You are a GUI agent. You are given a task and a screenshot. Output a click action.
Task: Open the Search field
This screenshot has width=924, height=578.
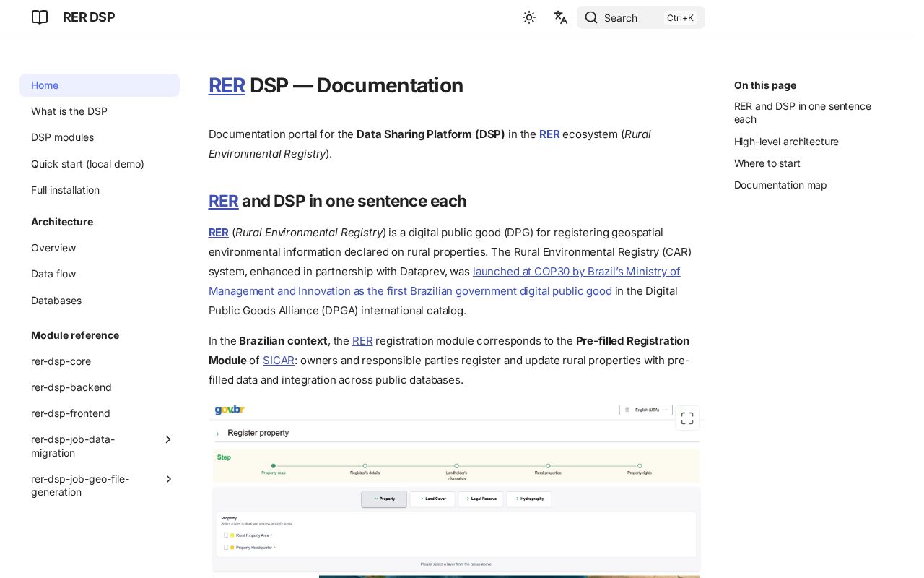click(641, 17)
